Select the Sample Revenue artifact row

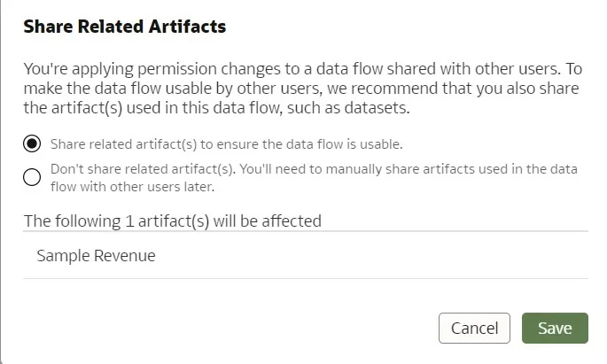[305, 256]
